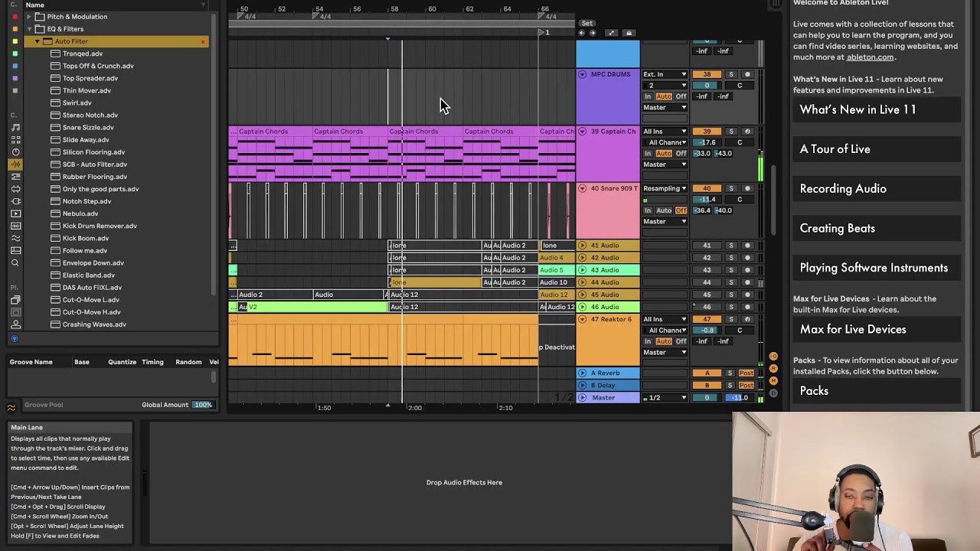
Task: Open the Samples browser category
Action: tap(15, 226)
